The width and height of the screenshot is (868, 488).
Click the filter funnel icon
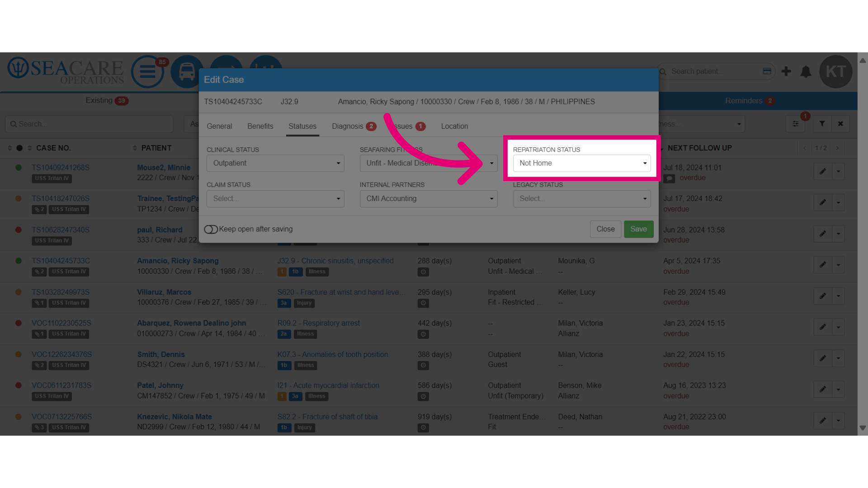[x=822, y=124]
